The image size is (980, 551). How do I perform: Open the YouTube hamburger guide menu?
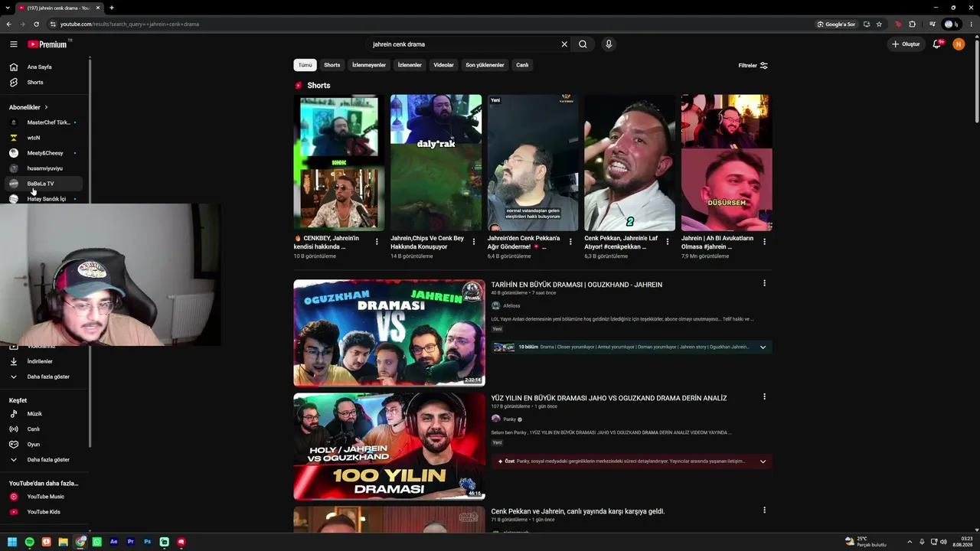(13, 44)
